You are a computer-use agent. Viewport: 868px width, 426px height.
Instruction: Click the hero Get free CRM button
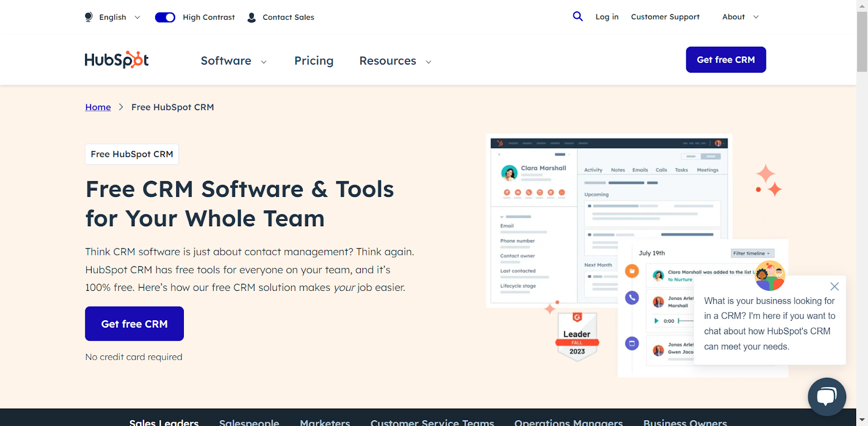[135, 324]
